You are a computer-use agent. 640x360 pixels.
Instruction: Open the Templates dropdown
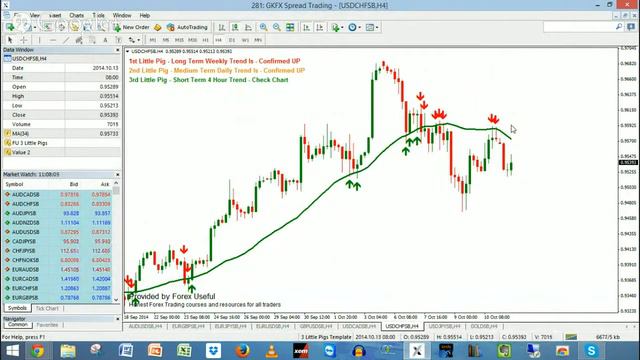tap(371, 27)
